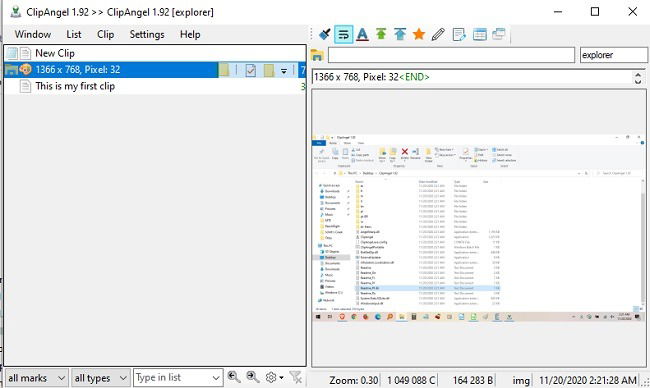This screenshot has width=650, height=388.
Task: Click the ClipAngel app icon in title bar
Action: [x=15, y=12]
